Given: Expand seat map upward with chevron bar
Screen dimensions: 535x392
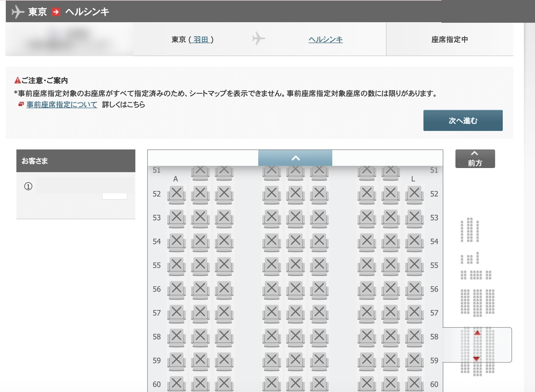Looking at the screenshot, I should (295, 158).
